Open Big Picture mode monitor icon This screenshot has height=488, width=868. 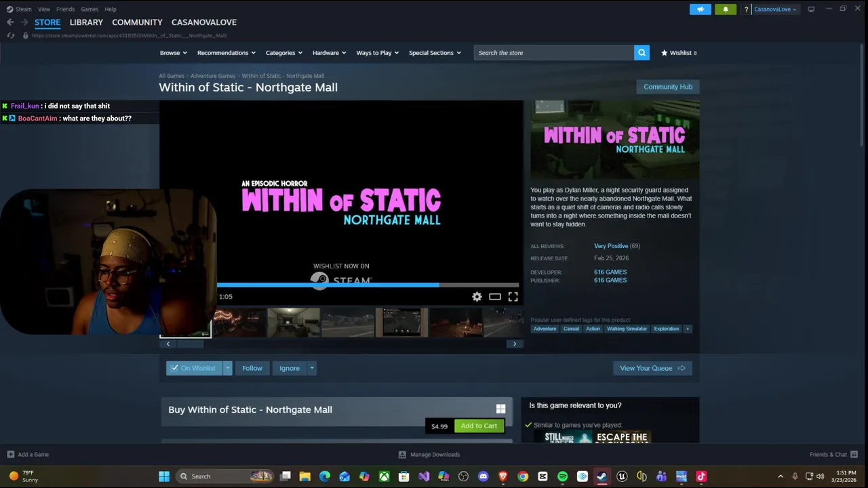pyautogui.click(x=811, y=9)
